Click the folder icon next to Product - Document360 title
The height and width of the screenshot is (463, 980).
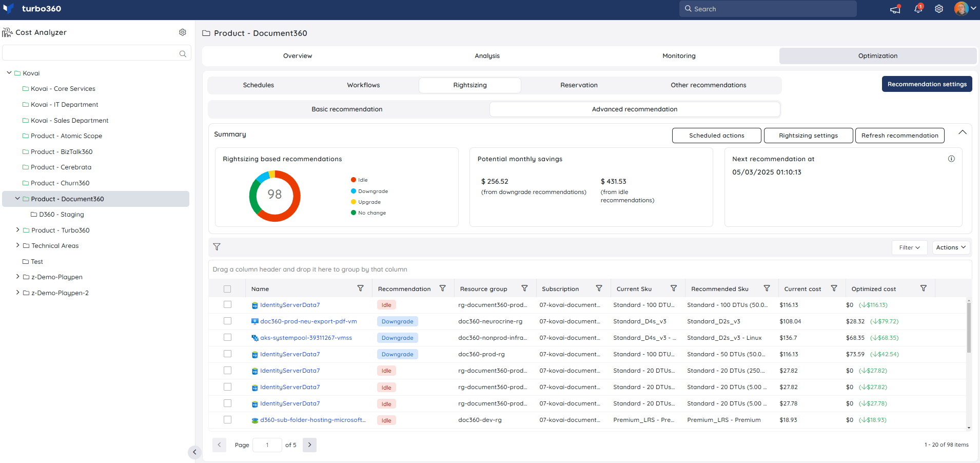coord(206,33)
